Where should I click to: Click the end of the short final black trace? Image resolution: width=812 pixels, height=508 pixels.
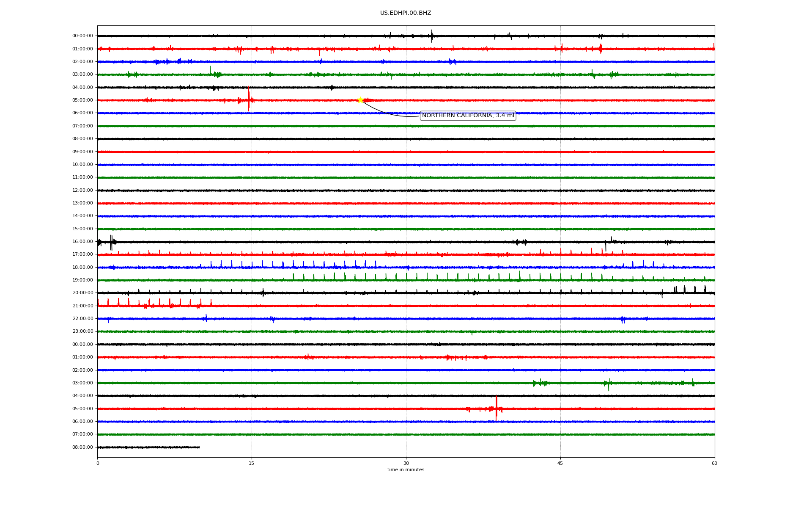point(199,447)
